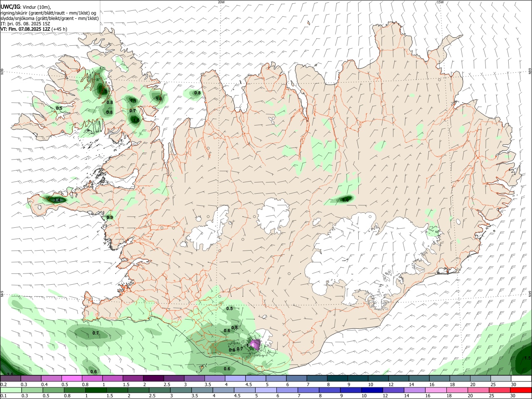Click the '0.1' label in the rain legend row
Image resolution: width=532 pixels, height=399 pixels.
[x=3, y=396]
